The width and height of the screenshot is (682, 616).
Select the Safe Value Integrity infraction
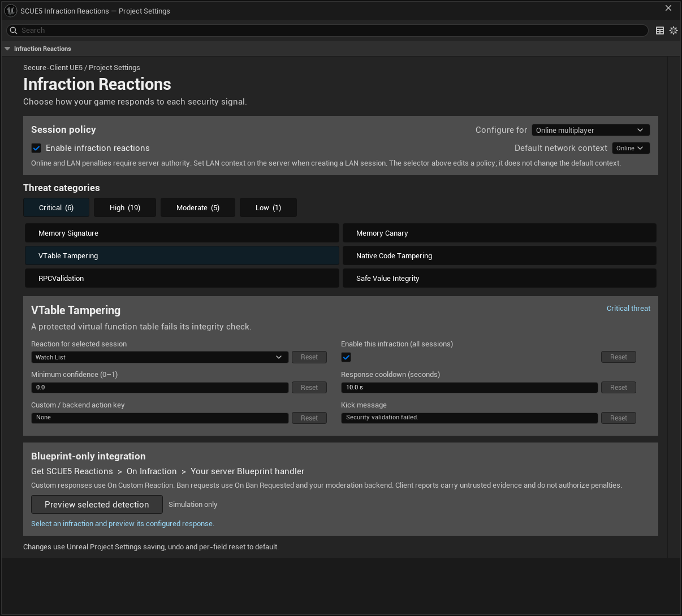499,278
